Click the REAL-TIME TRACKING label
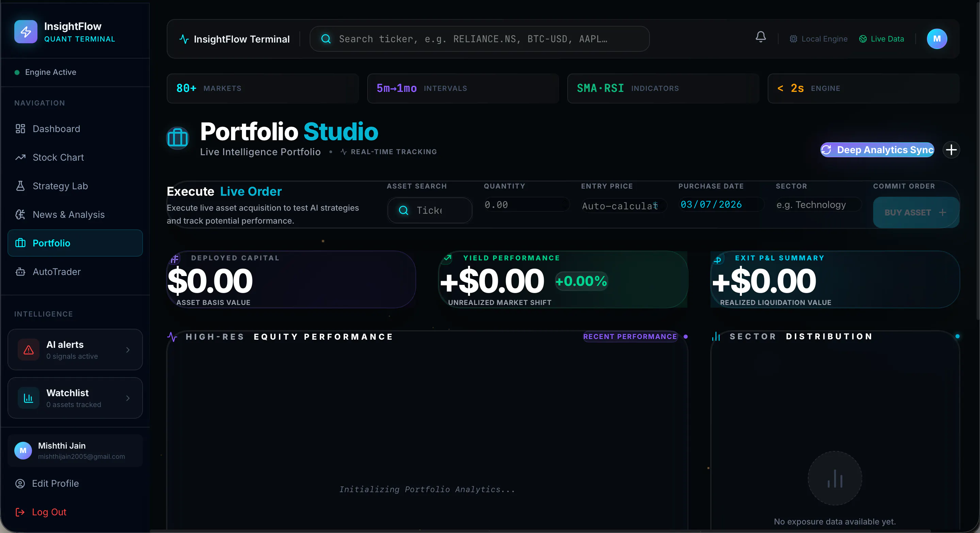Image resolution: width=980 pixels, height=533 pixels. tap(394, 151)
